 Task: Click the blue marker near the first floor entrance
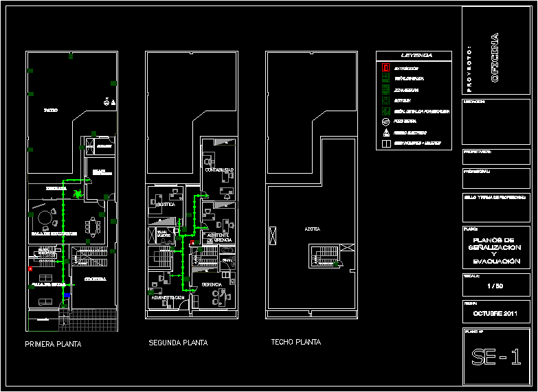click(x=67, y=296)
